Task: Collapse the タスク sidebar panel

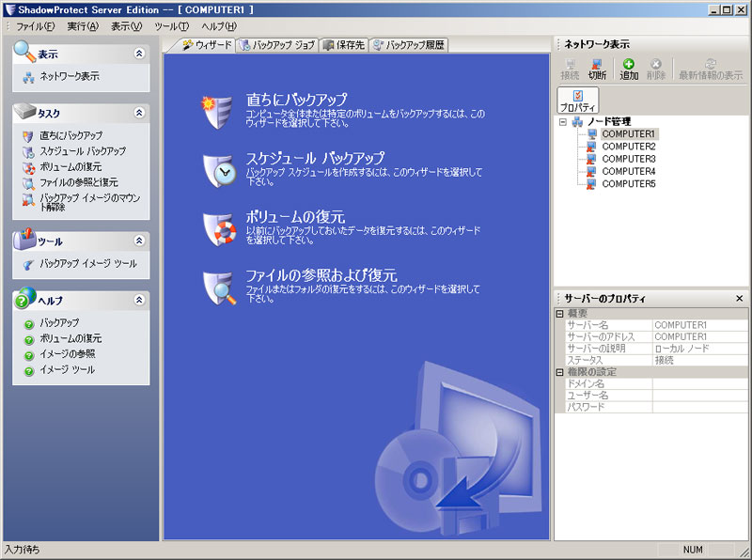Action: point(139,113)
